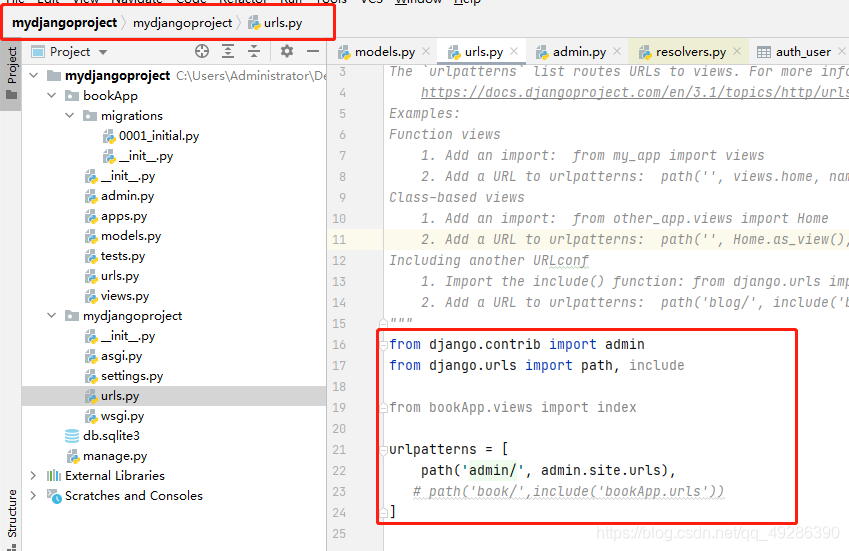Select db.sqlite3 database file
This screenshot has width=849, height=551.
[x=102, y=436]
